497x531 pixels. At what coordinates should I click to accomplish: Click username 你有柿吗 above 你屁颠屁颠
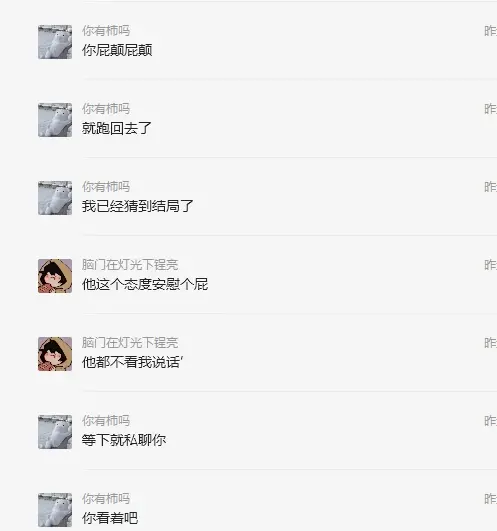coord(106,31)
